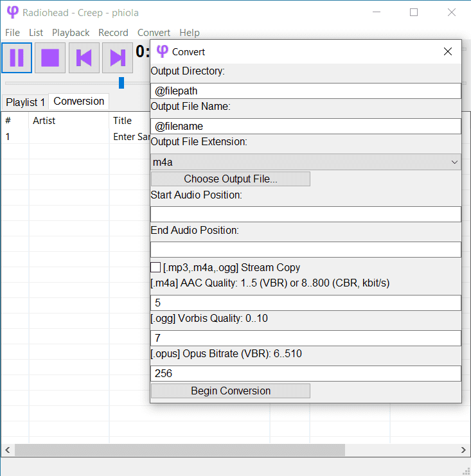Click the Artist column header
The image size is (471, 476).
[x=69, y=121]
